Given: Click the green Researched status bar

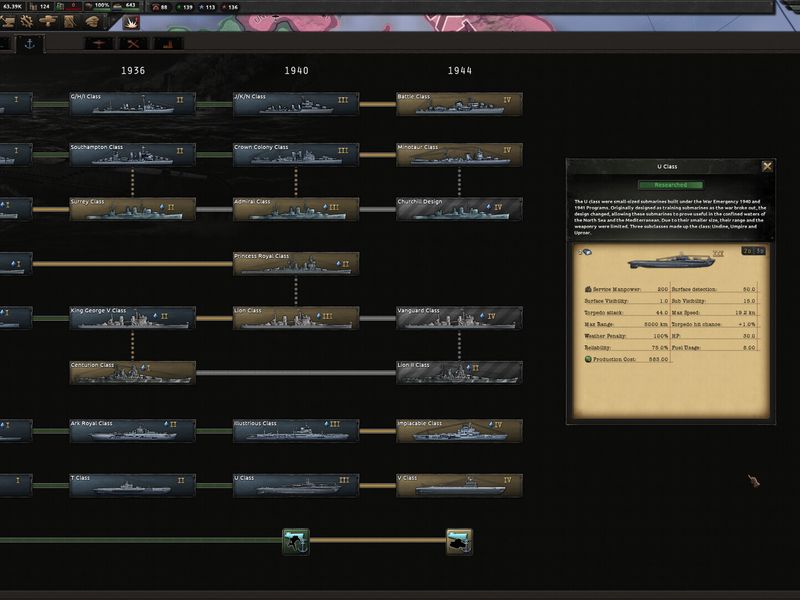Looking at the screenshot, I should tap(670, 185).
